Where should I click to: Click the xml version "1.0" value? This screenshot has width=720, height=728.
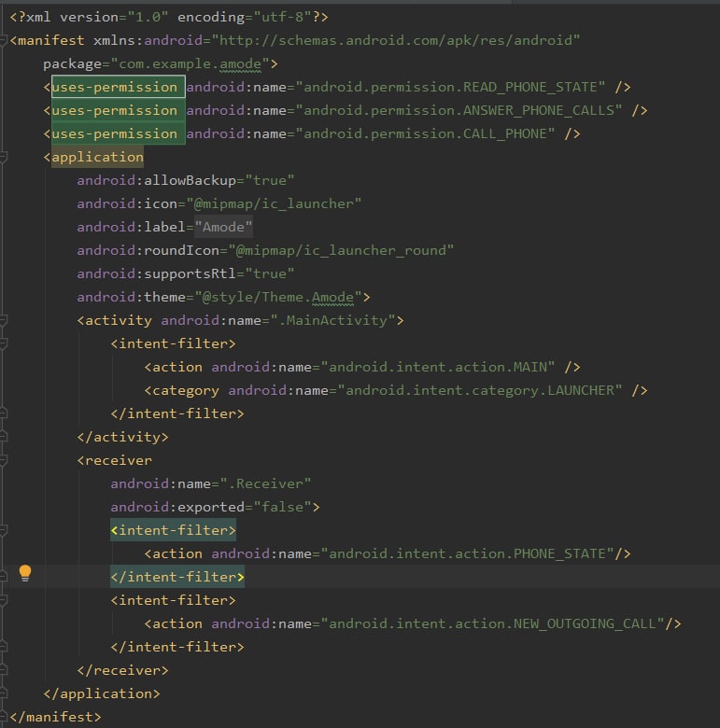(x=148, y=17)
